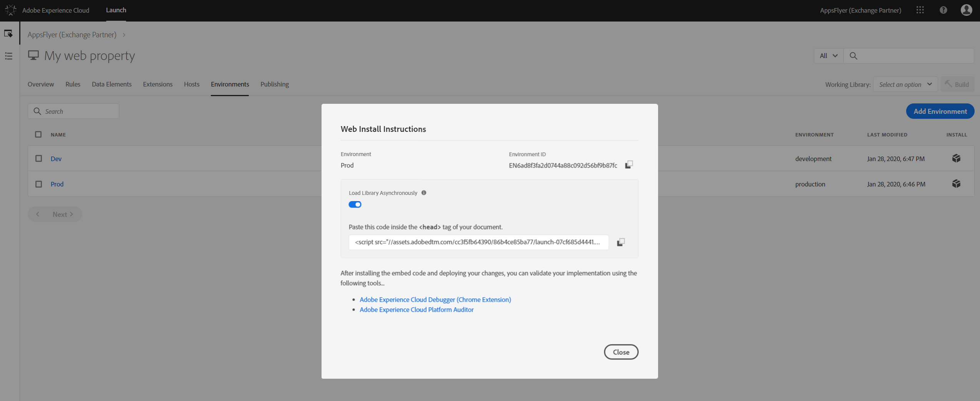The width and height of the screenshot is (980, 401).
Task: Open install instructions for Dev environment
Action: click(956, 158)
